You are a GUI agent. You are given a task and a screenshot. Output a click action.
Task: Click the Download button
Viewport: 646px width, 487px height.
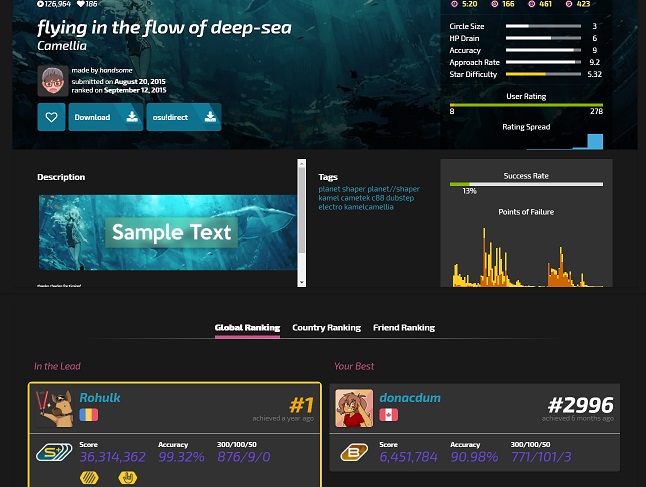[x=106, y=117]
